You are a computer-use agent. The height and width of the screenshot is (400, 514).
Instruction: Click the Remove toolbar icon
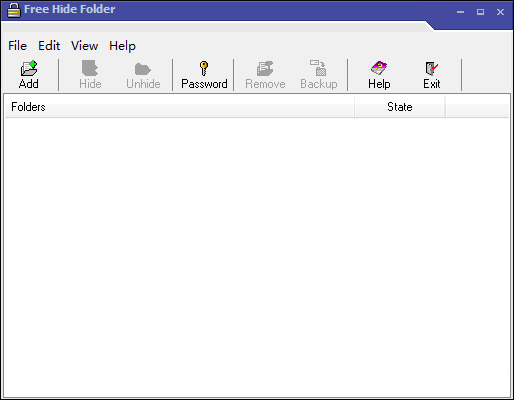pyautogui.click(x=265, y=68)
